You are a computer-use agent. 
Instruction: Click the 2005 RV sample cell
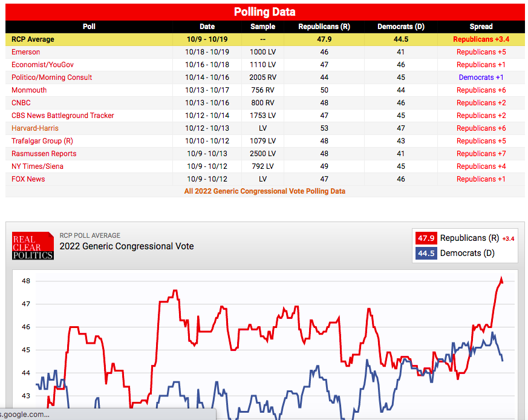point(262,77)
